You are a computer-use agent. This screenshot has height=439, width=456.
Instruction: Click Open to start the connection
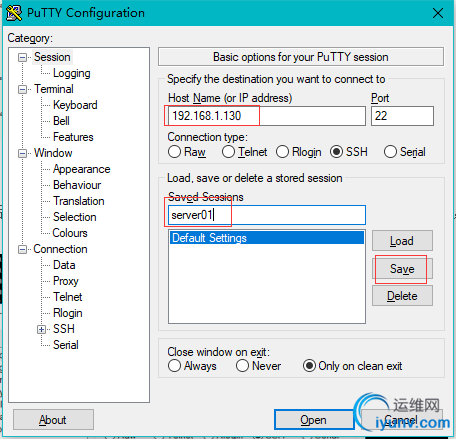click(x=314, y=420)
